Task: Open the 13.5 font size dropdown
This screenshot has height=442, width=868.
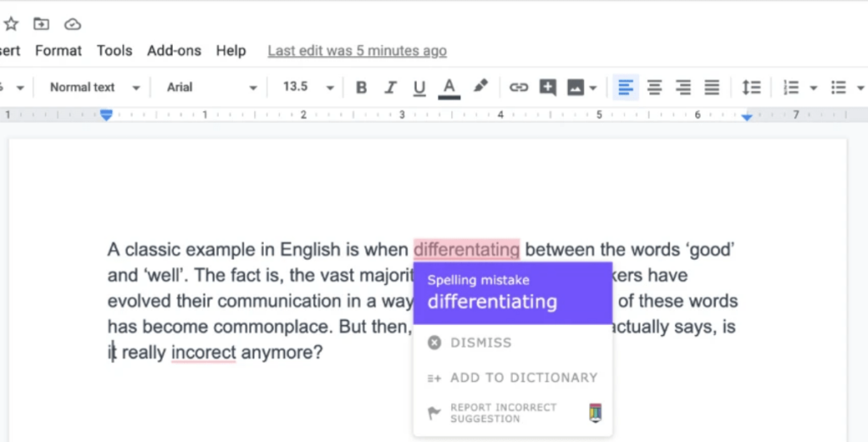Action: 308,87
